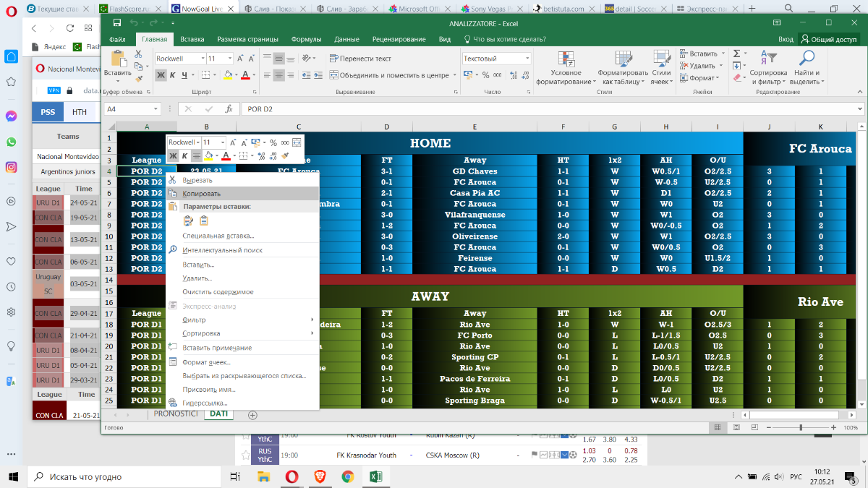This screenshot has height=488, width=868.
Task: Click the Insert Function fx icon
Action: 229,109
